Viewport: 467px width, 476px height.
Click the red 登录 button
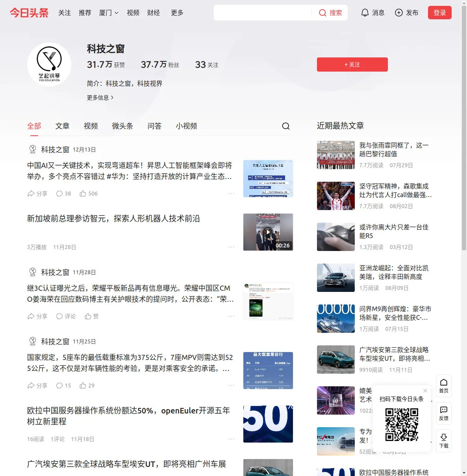pyautogui.click(x=440, y=13)
